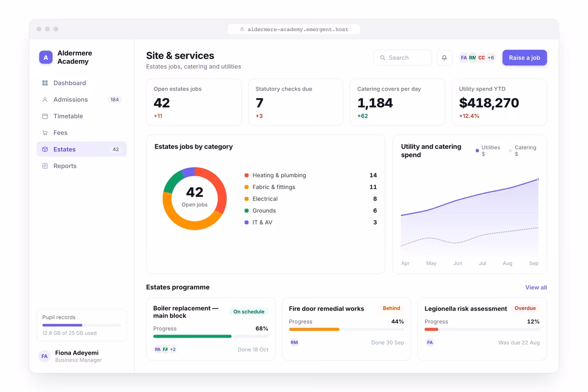Screen dimensions: 588x392
Task: Click the aldermere-academy.emergent.host address bar
Action: (x=294, y=29)
